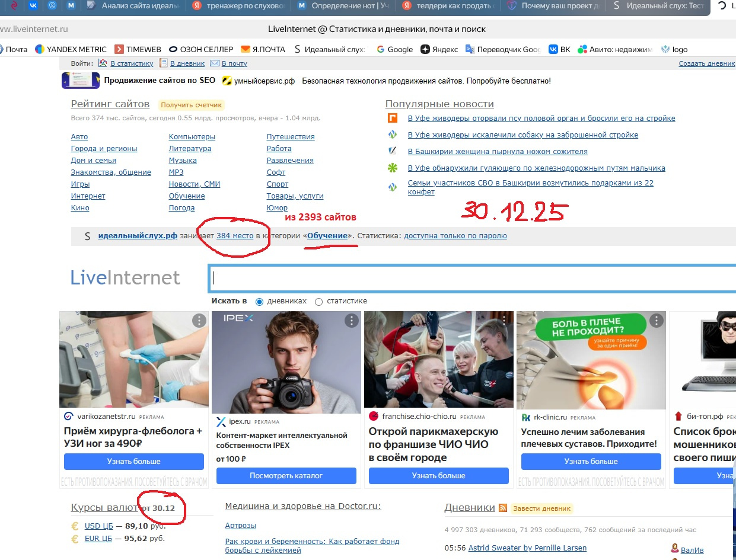The height and width of the screenshot is (560, 736).
Task: Click the mail envelope login icon
Action: point(216,63)
